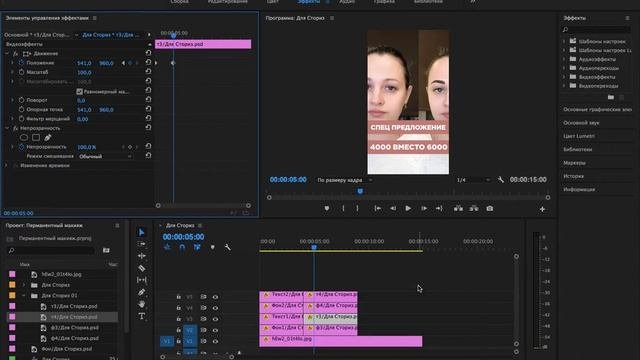Create elliptical mask under Непрозрачность

pos(24,138)
